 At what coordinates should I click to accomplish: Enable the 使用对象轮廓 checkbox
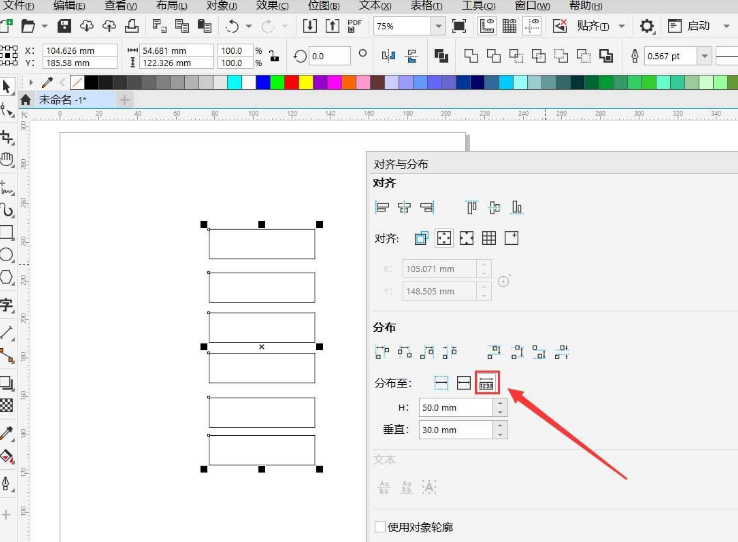tap(380, 527)
